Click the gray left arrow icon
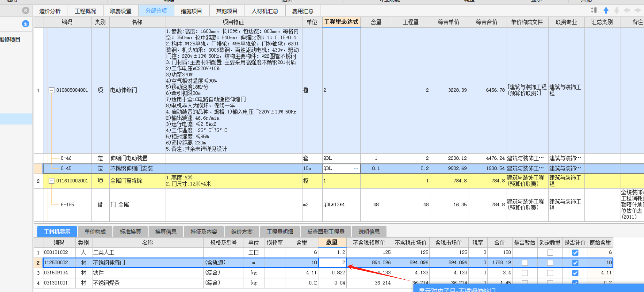Viewport: 644px width, 292px height. pos(627,10)
